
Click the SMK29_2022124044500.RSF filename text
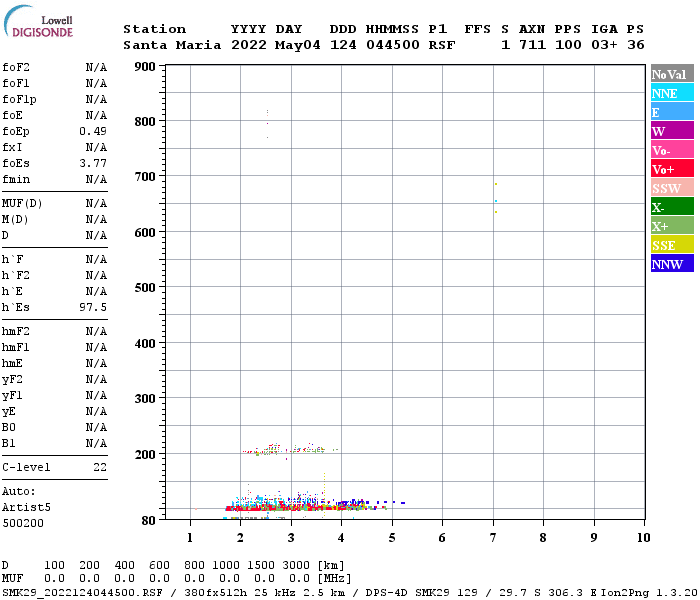[83, 593]
